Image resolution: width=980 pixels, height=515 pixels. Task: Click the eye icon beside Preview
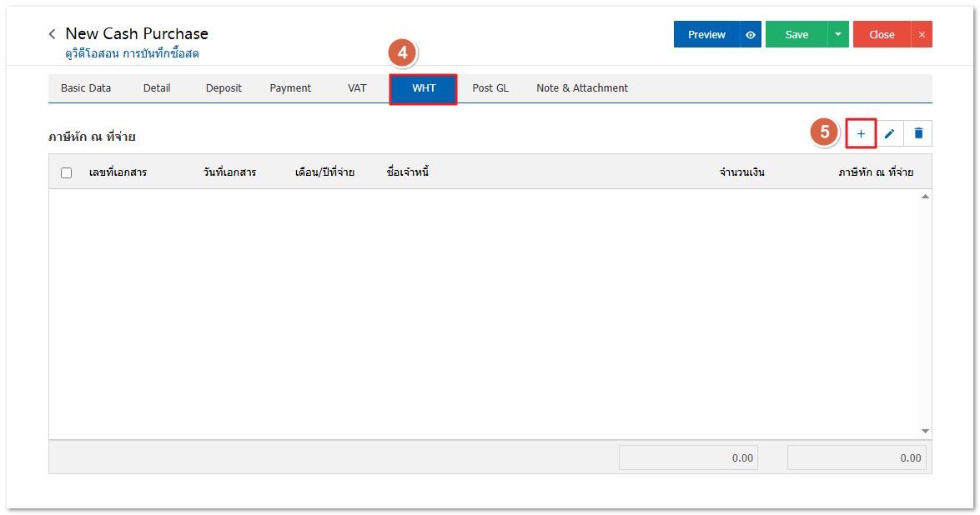751,35
